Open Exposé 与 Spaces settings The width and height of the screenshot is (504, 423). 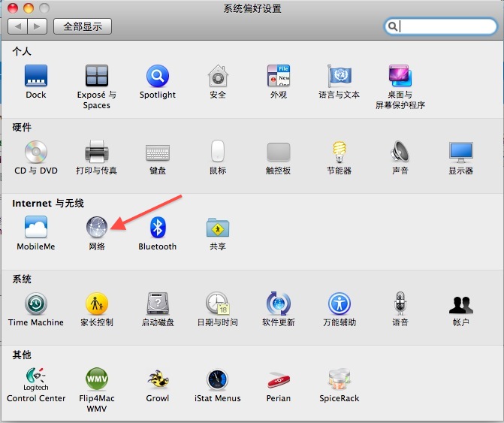(96, 76)
